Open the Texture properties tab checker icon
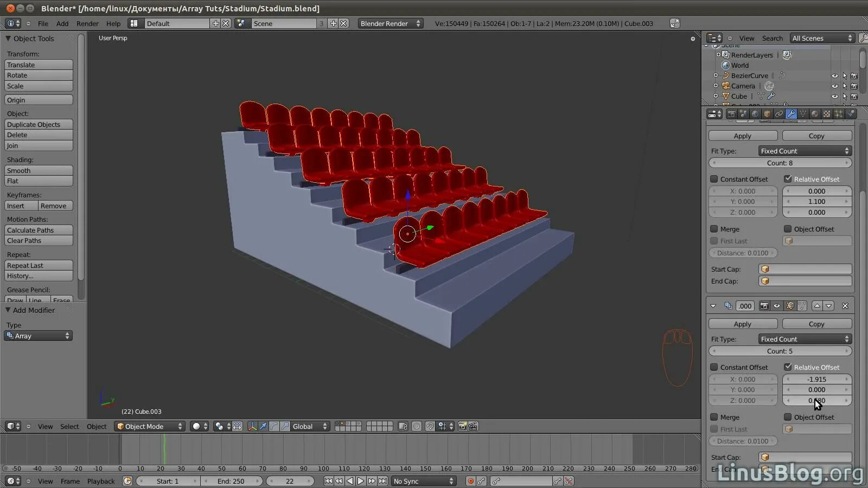 (827, 114)
